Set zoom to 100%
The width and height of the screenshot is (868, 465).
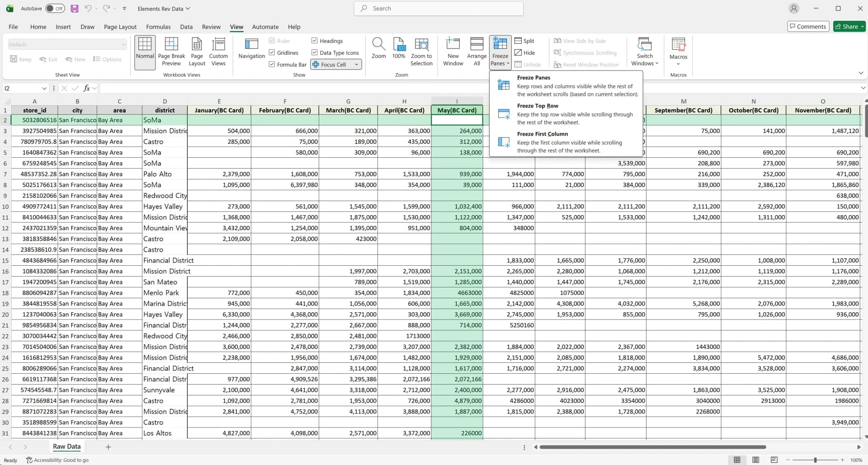[399, 50]
